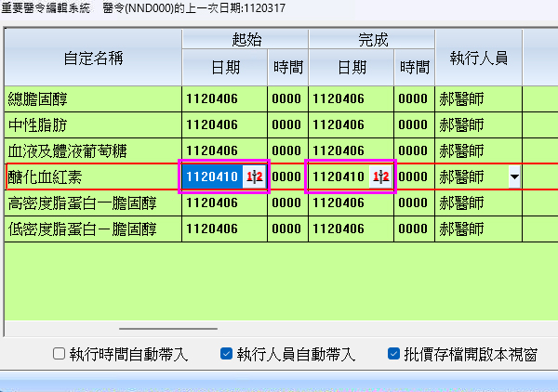Click the start date cell of 總膽固醇
Image resolution: width=558 pixels, height=392 pixels.
click(224, 98)
